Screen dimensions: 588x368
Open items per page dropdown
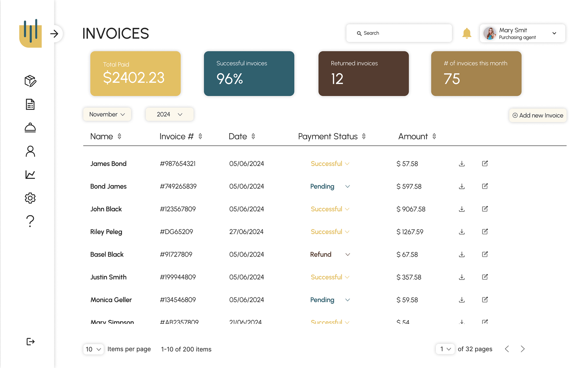coord(93,349)
